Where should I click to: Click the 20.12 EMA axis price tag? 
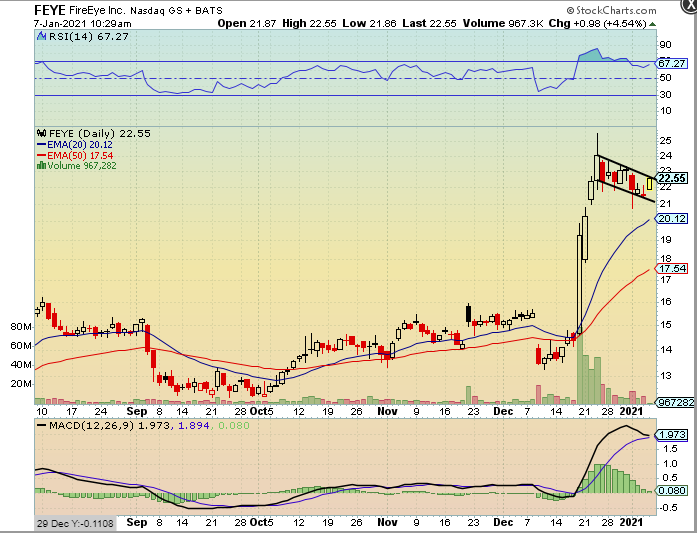(x=672, y=219)
